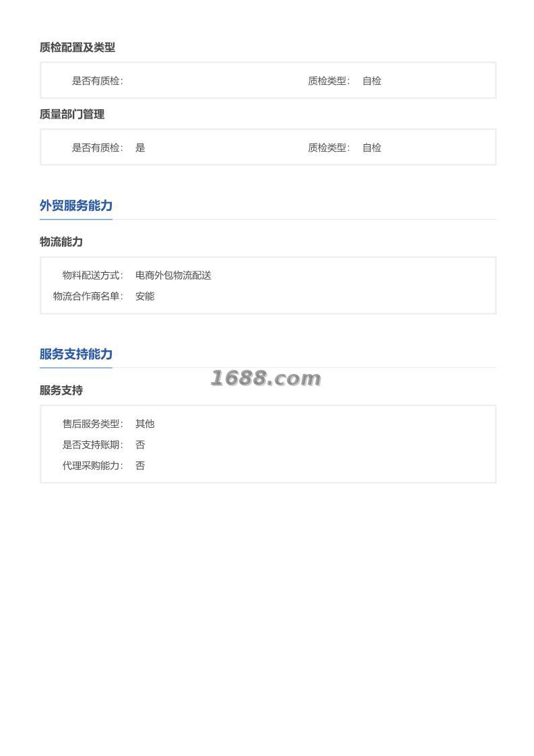Viewport: 534px width, 756px height.
Task: Click the 是否支持账期 label
Action: (x=92, y=445)
